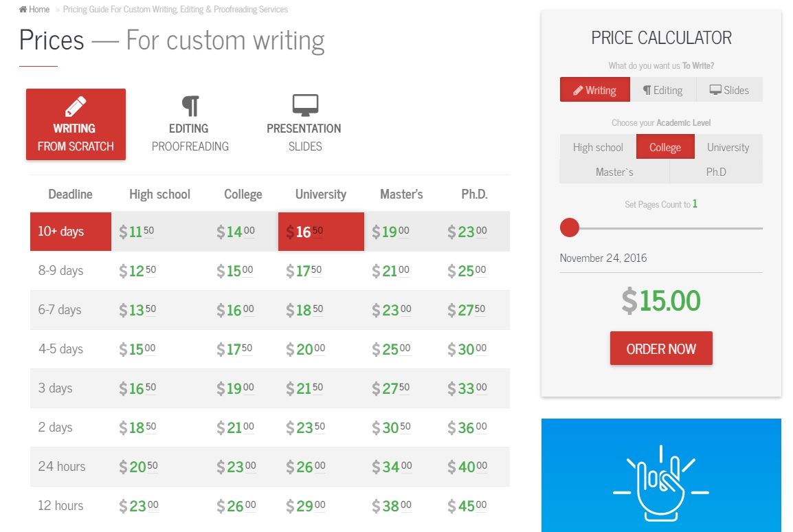Screen dimensions: 793x532
Task: Select Writing option in calculator
Action: 595,90
